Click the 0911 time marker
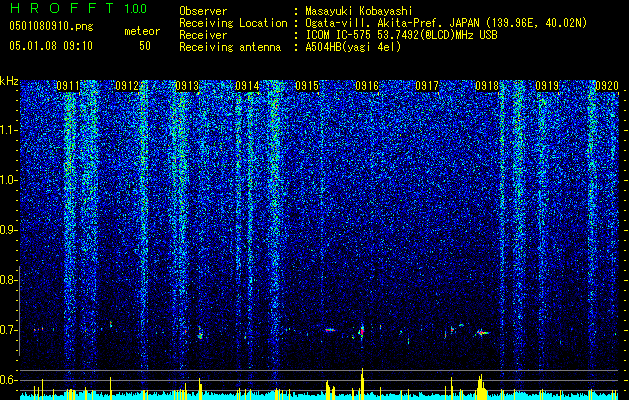Image resolution: width=629 pixels, height=400 pixels. [68, 86]
